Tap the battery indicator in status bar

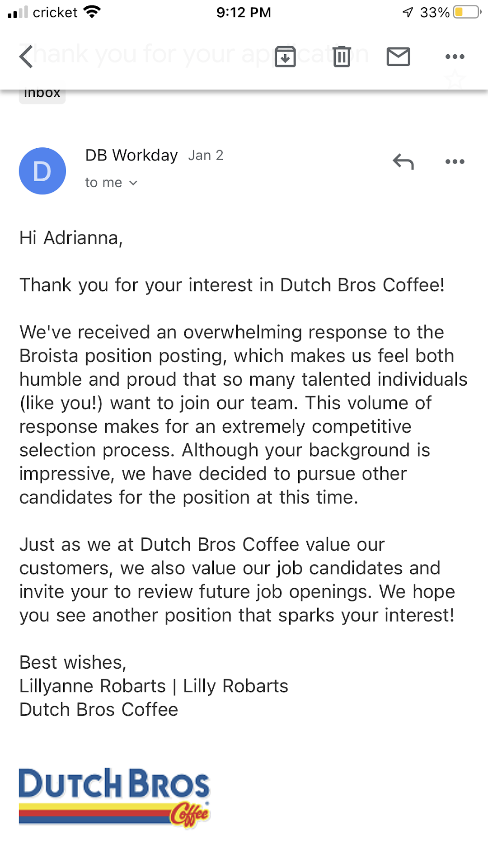pos(467,12)
